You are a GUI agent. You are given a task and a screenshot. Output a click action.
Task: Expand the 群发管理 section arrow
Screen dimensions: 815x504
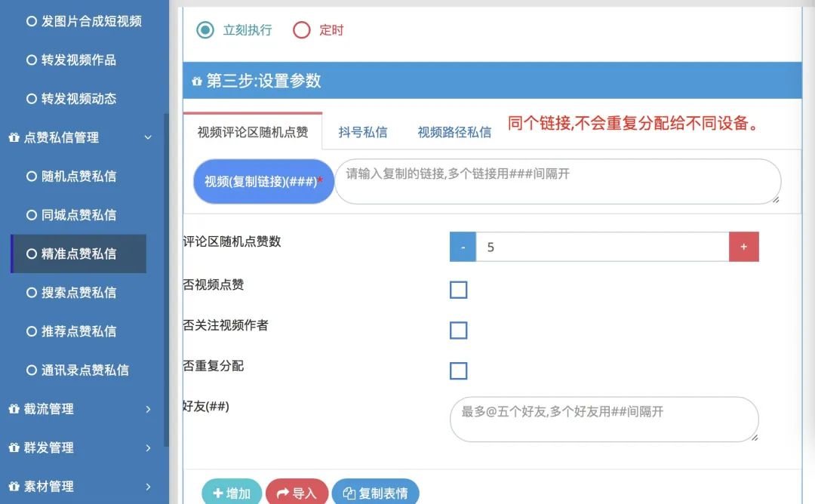[x=148, y=448]
